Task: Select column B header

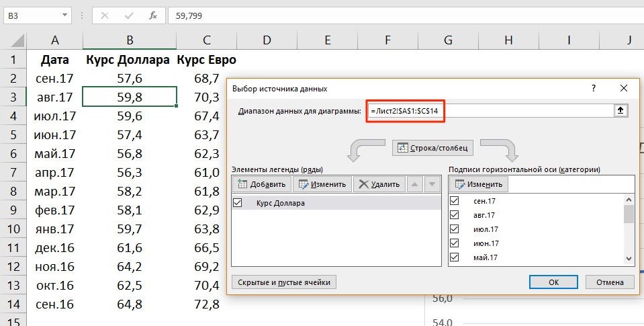Action: [x=129, y=40]
